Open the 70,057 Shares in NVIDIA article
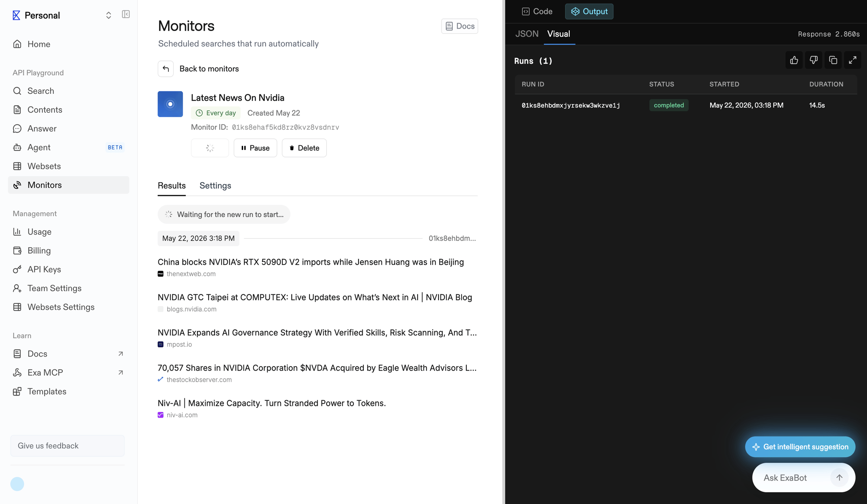The image size is (867, 504). (x=317, y=368)
